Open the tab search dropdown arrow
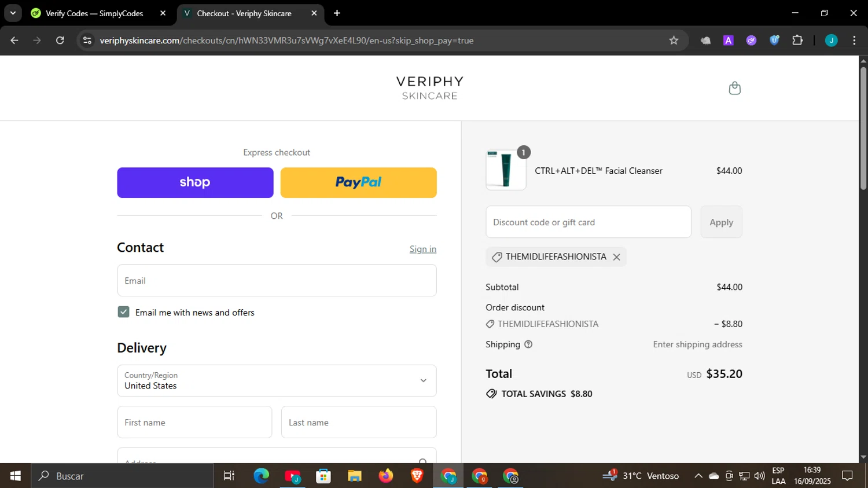The height and width of the screenshot is (488, 868). (13, 13)
